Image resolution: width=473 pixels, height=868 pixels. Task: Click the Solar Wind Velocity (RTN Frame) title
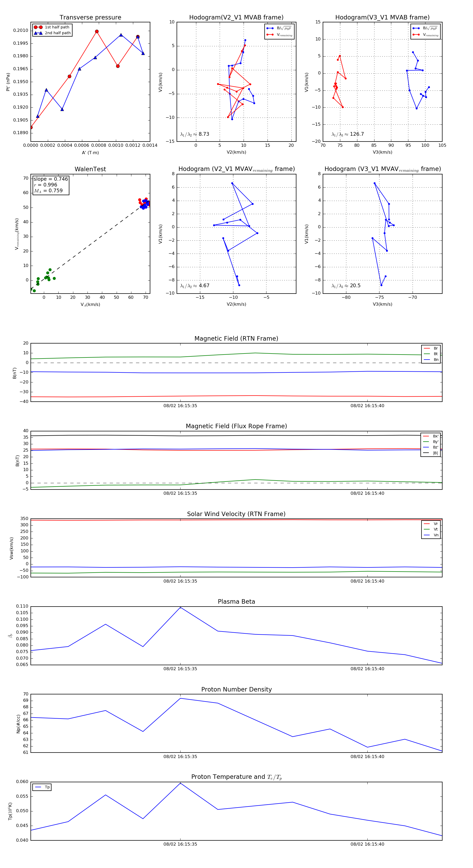pos(236,514)
